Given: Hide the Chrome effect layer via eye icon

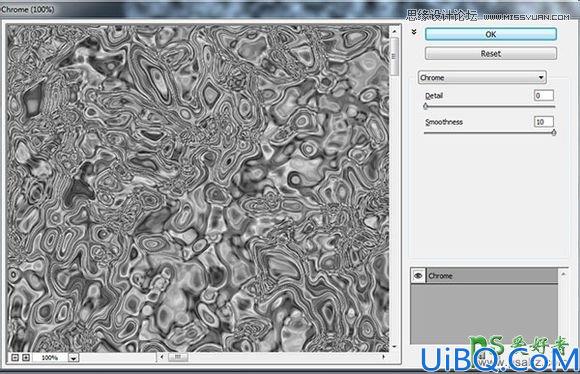Looking at the screenshot, I should 418,276.
